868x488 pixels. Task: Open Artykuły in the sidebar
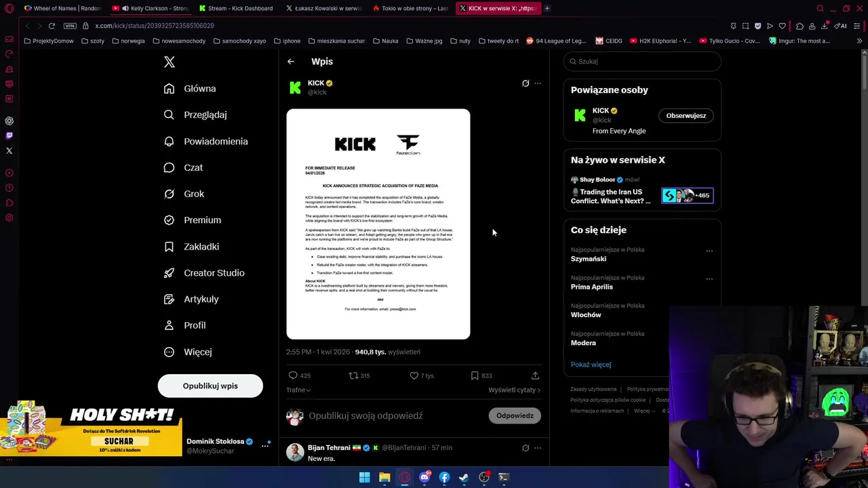point(192,299)
